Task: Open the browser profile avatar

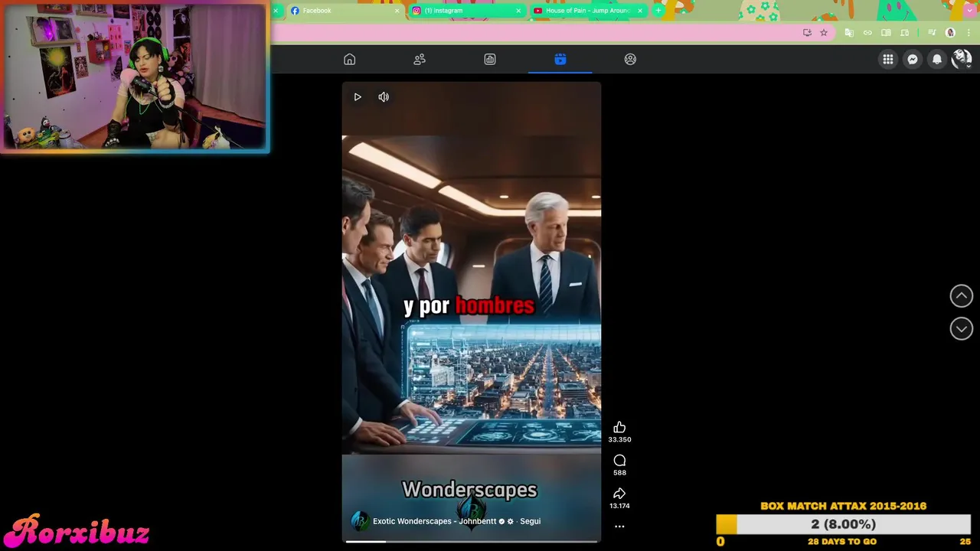Action: 951,33
